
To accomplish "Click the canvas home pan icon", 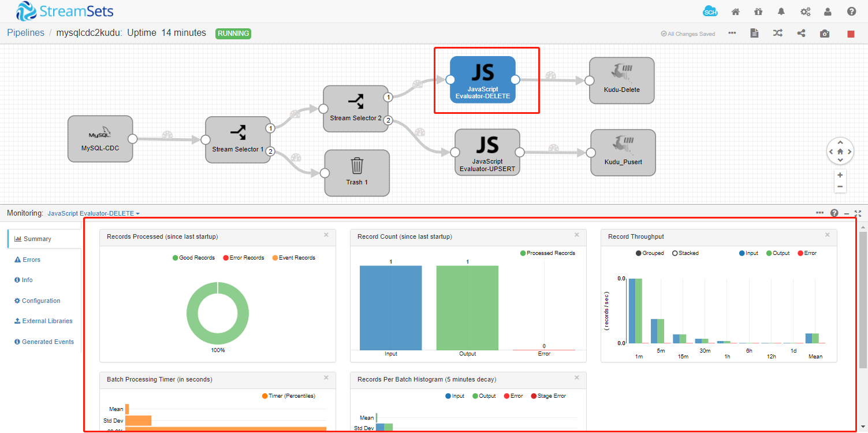I will click(x=840, y=152).
